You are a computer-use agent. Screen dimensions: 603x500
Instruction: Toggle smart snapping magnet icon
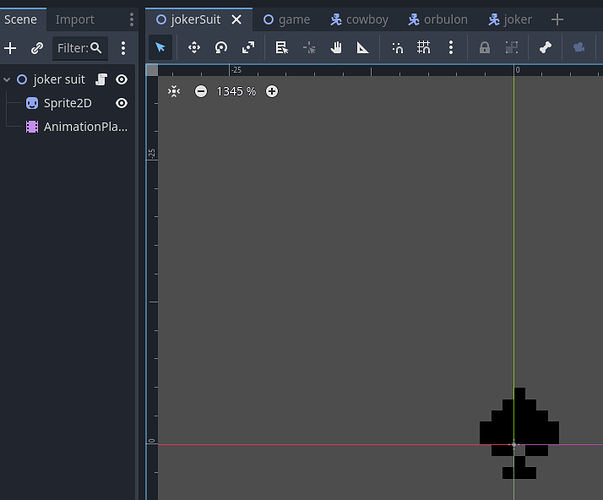click(397, 48)
